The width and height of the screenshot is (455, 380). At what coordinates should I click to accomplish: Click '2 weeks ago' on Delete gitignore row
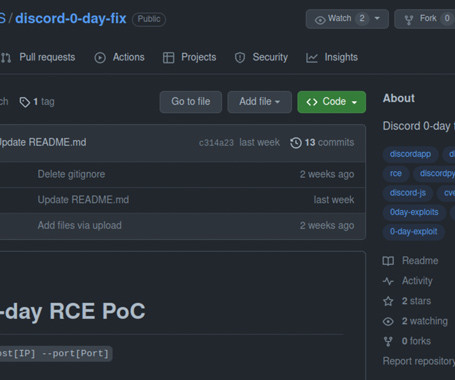click(327, 174)
